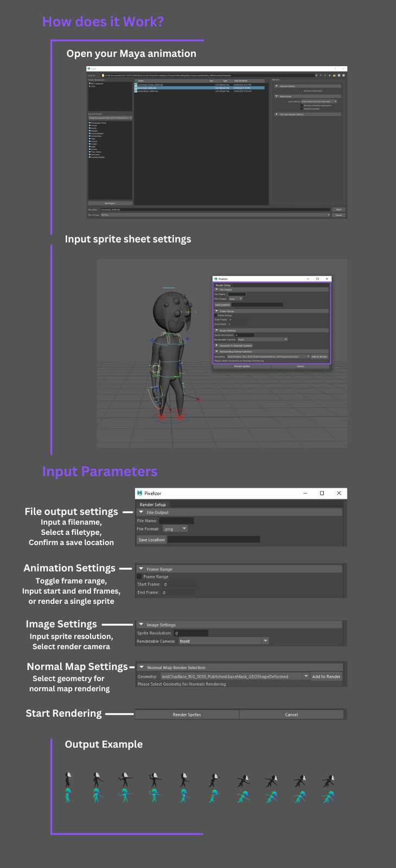Minimize the large Pixelizor window
The image size is (396, 868).
coord(305,493)
